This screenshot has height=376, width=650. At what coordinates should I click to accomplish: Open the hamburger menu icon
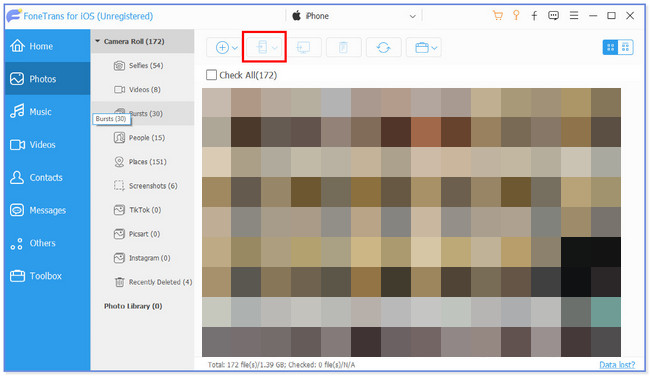pos(574,16)
